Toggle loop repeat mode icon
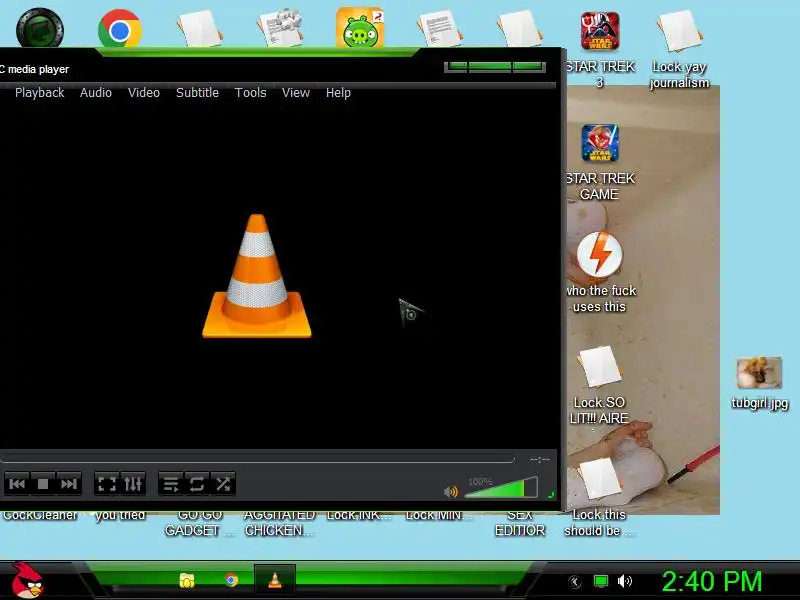 coord(197,484)
